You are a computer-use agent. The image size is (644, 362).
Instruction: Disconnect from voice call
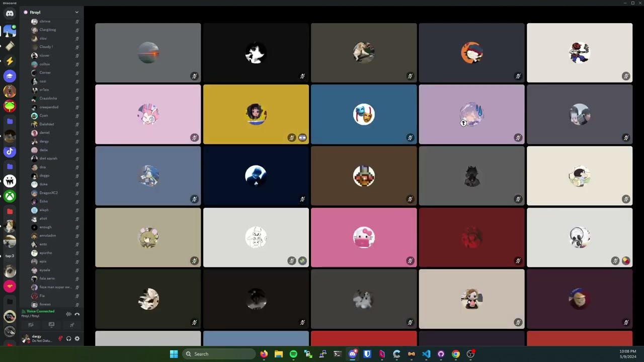77,314
